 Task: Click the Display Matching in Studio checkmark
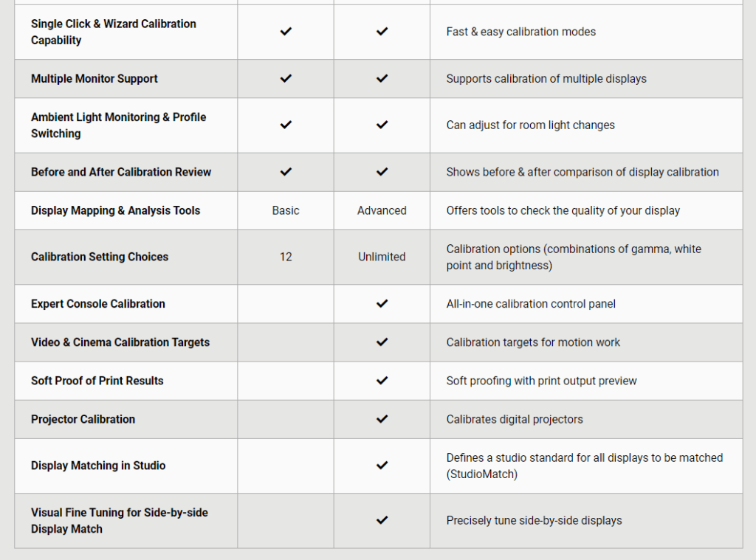(382, 466)
